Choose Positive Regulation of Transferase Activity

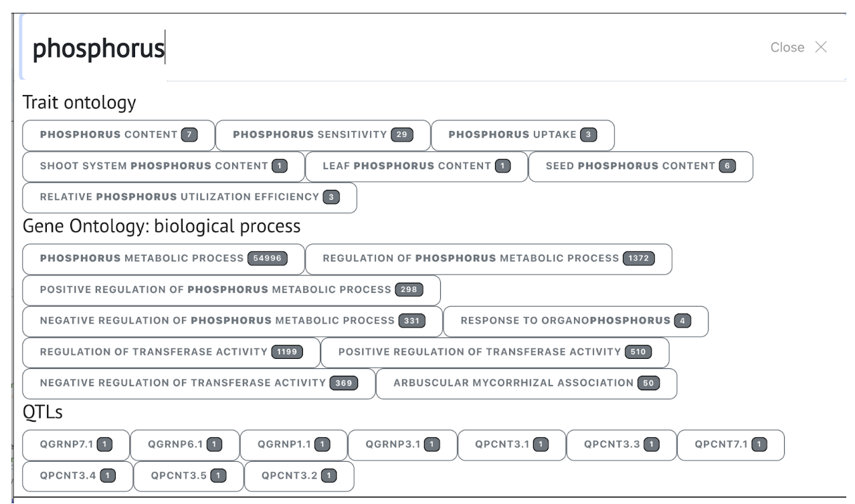pos(494,352)
